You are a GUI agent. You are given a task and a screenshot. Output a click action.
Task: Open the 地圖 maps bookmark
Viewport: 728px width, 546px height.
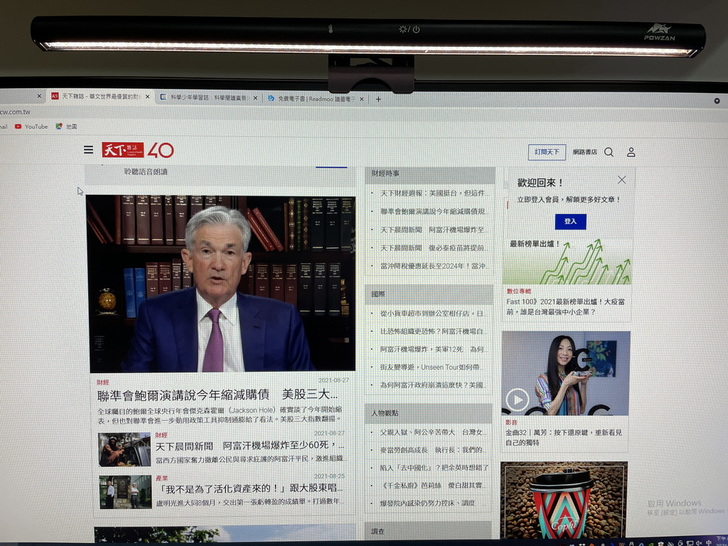[66, 126]
